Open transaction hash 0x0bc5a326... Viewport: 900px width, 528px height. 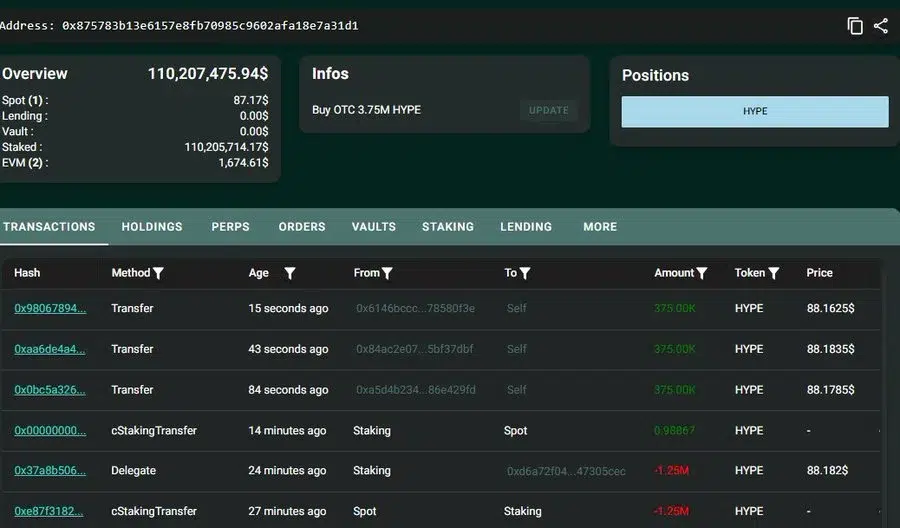(x=49, y=390)
